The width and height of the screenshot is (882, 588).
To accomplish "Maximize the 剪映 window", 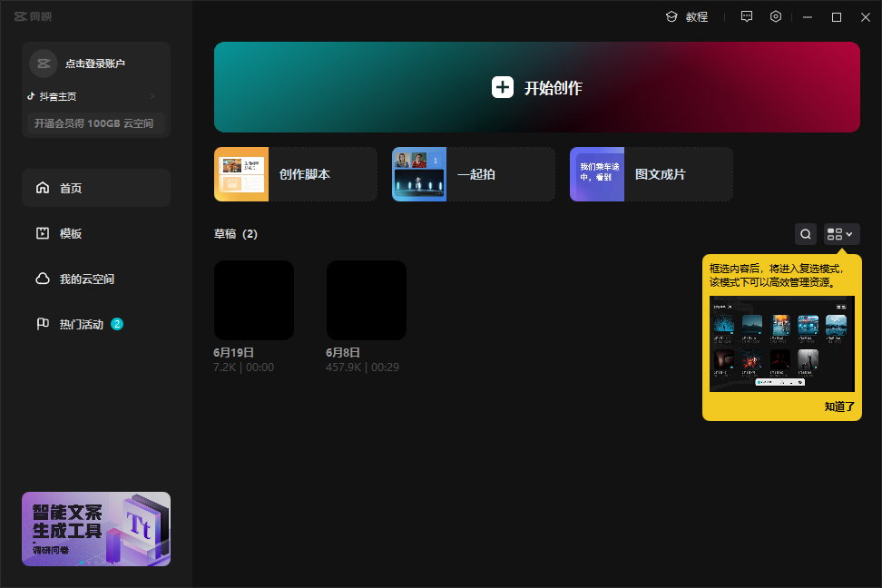I will (837, 17).
